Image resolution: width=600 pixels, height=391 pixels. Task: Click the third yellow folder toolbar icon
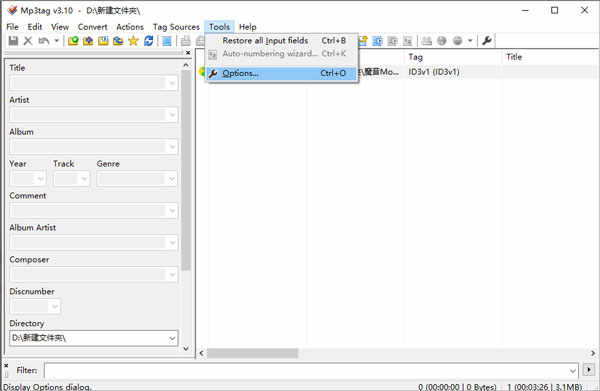pos(103,41)
